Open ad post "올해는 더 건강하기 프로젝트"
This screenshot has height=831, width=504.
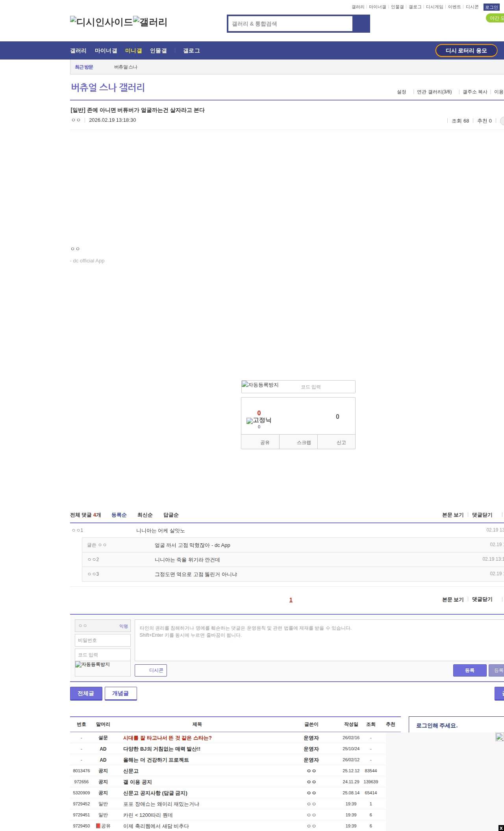(x=156, y=760)
